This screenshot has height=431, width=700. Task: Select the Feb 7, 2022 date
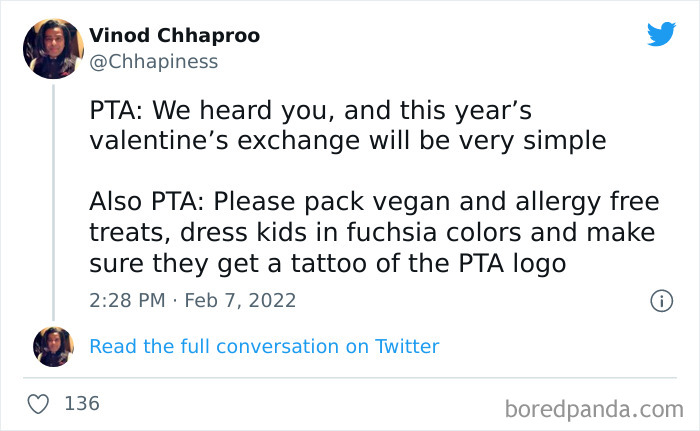241,300
